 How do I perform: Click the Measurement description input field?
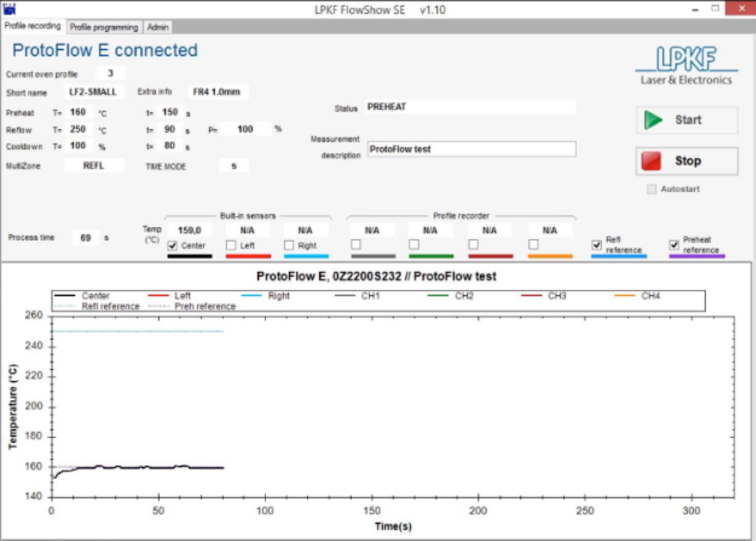pyautogui.click(x=471, y=149)
